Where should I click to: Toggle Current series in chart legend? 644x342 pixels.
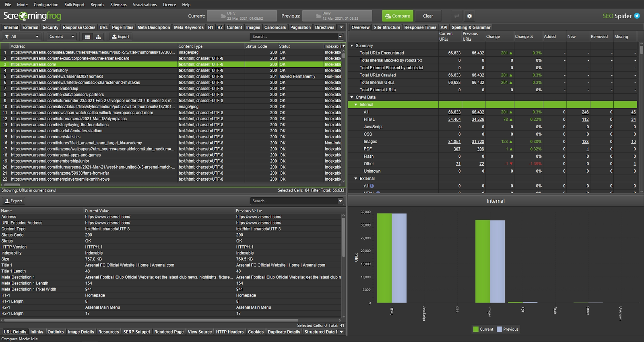point(483,329)
